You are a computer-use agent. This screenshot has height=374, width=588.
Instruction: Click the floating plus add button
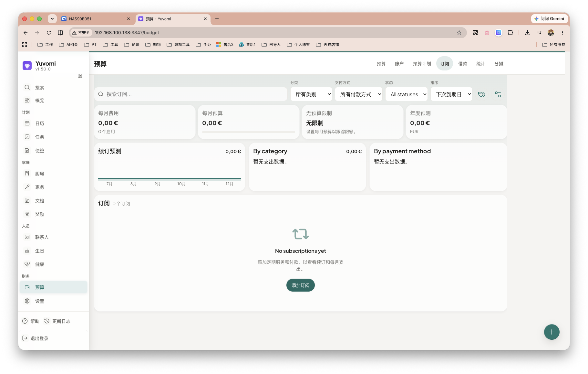[x=552, y=332]
